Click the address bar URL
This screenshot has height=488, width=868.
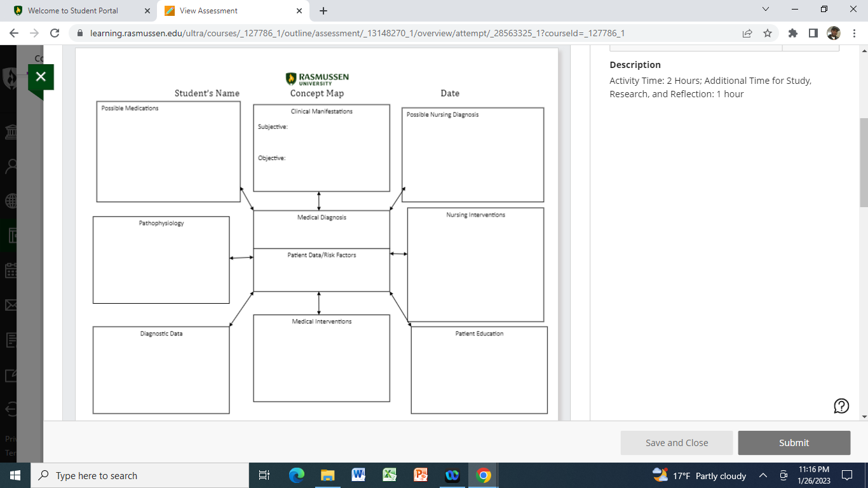[357, 33]
